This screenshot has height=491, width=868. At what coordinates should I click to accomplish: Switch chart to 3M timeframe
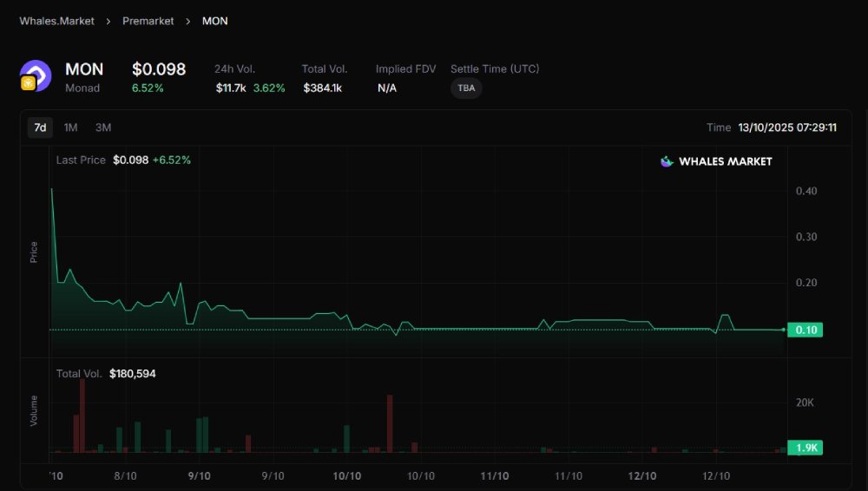tap(103, 128)
